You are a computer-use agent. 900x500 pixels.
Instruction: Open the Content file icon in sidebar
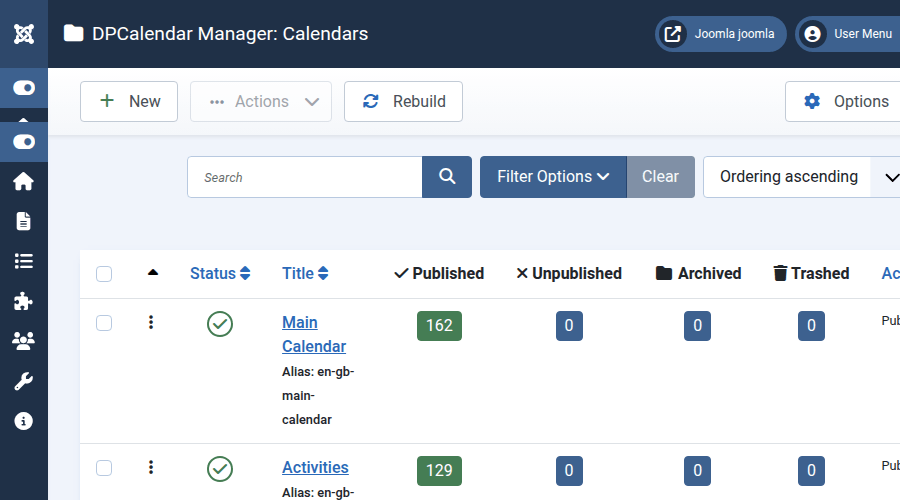coord(23,221)
